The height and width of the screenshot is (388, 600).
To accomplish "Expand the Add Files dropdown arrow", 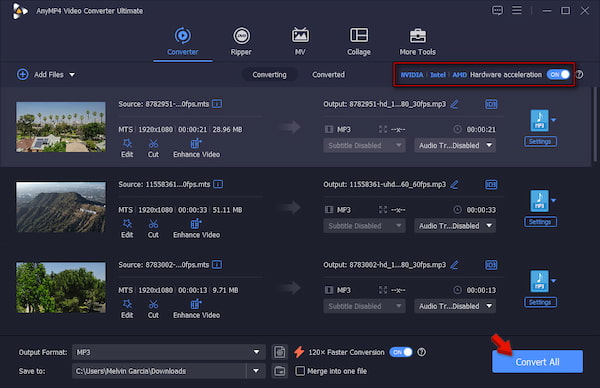I will (x=72, y=75).
